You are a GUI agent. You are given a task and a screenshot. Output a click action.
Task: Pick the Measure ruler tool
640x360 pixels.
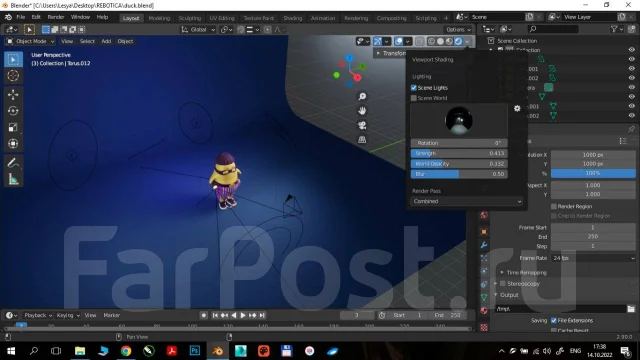pos(13,179)
